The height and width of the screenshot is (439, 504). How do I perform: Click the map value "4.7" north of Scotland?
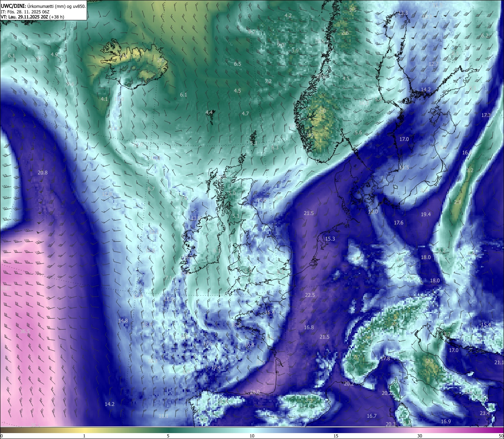pos(245,114)
